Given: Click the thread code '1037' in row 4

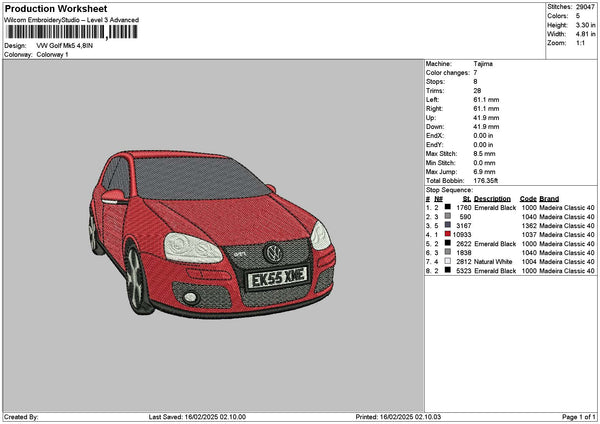Looking at the screenshot, I should coord(529,235).
